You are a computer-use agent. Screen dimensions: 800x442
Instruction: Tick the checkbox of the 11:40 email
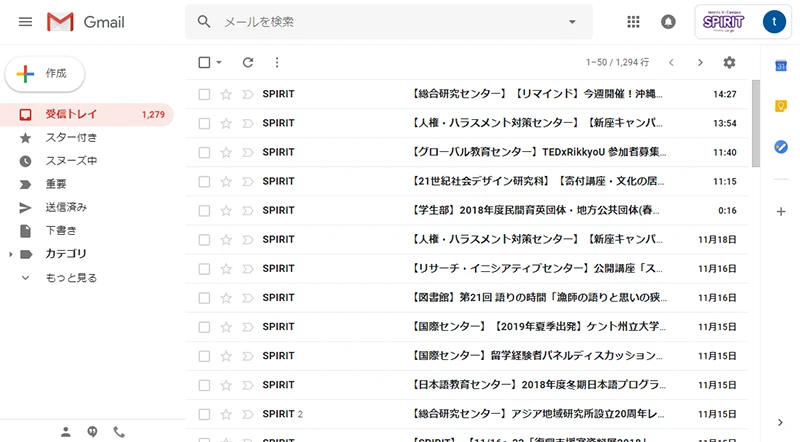pyautogui.click(x=204, y=152)
